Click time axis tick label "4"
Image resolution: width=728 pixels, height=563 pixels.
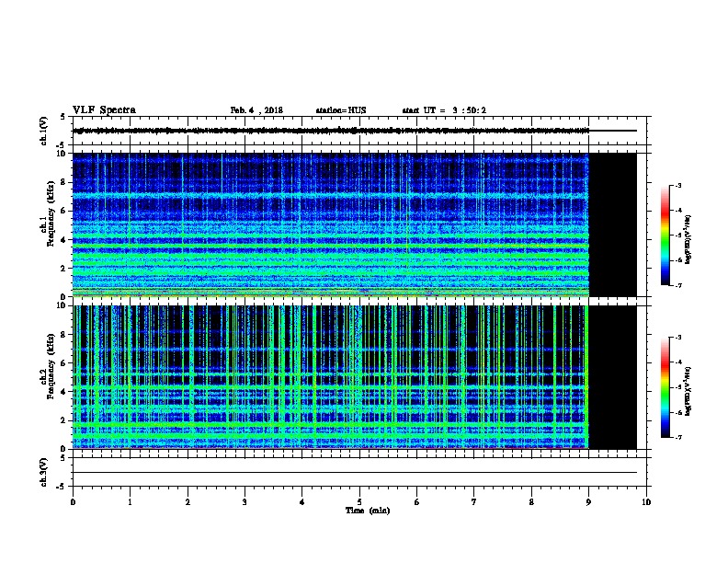(302, 502)
